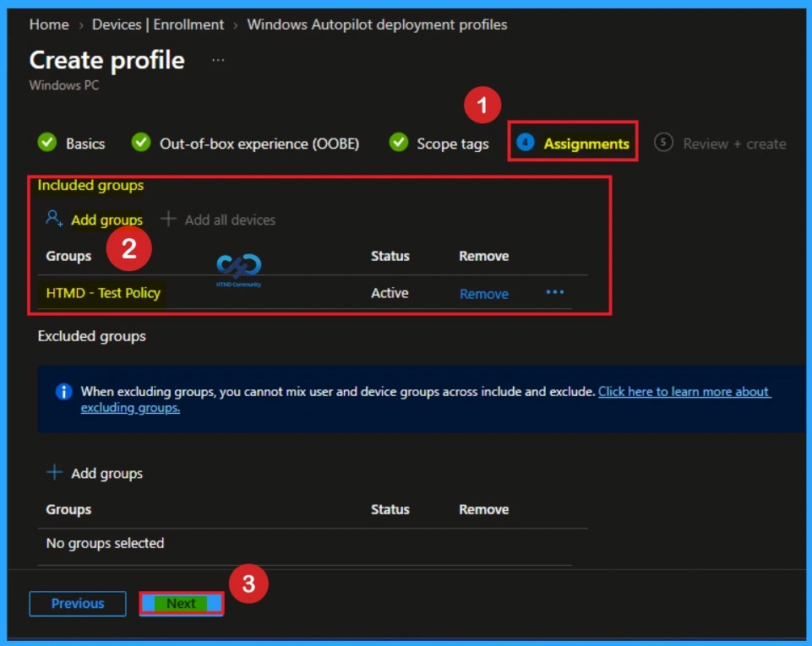Screen dimensions: 812x646
Task: Click Remove column header in excluded table
Action: pos(483,510)
